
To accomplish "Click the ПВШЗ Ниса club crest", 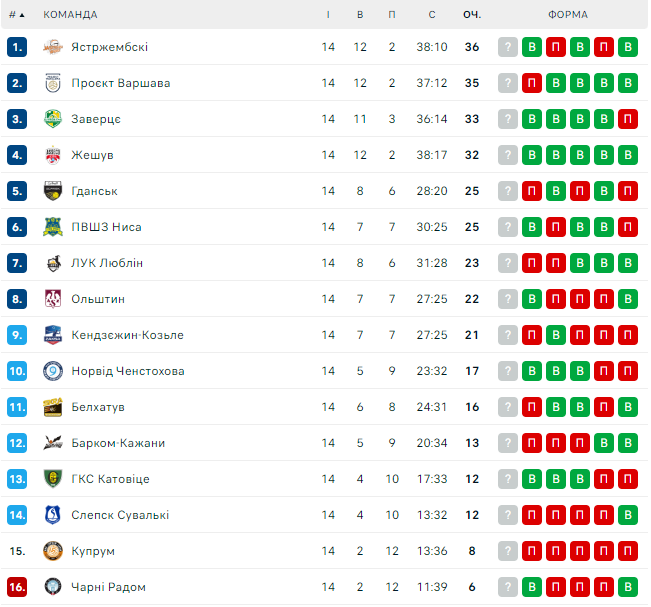I will tap(54, 227).
